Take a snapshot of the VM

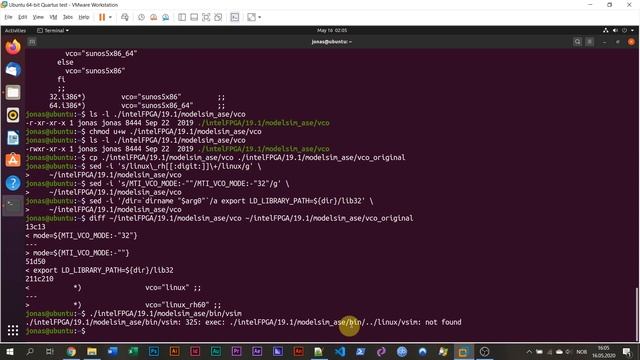[x=141, y=17]
